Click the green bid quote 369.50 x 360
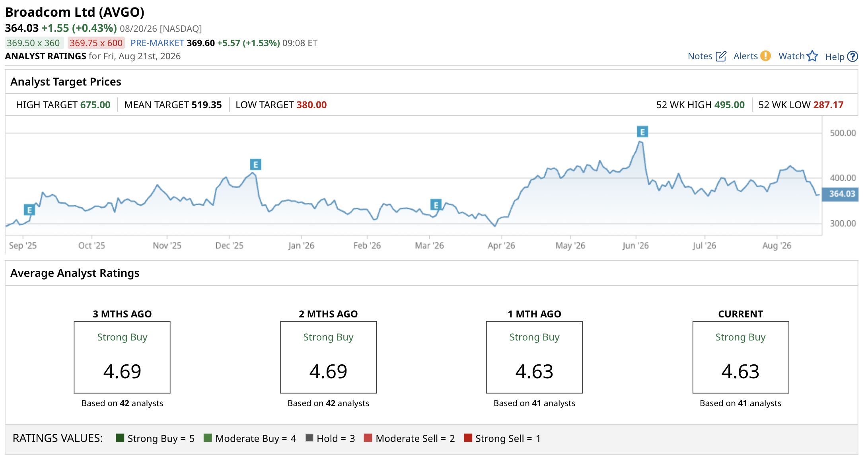The height and width of the screenshot is (463, 868). [33, 43]
